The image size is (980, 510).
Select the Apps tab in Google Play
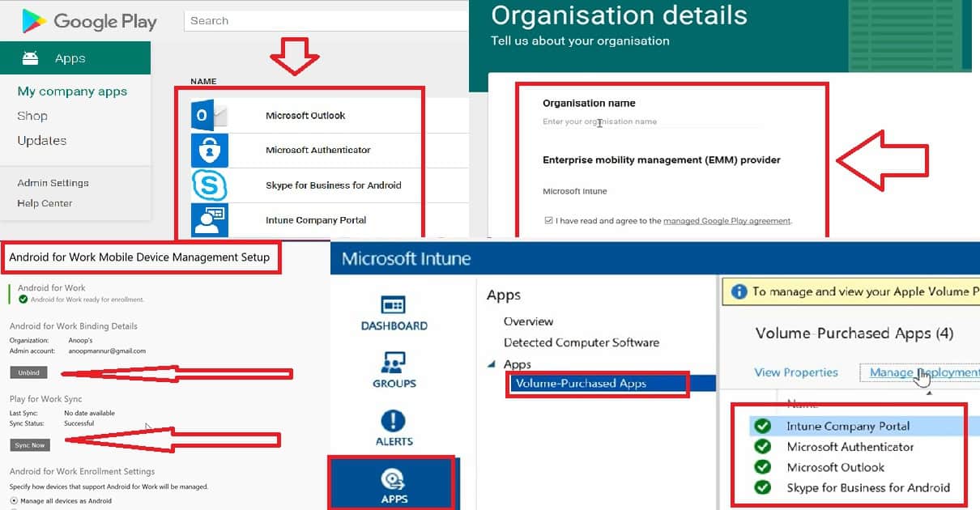(75, 58)
